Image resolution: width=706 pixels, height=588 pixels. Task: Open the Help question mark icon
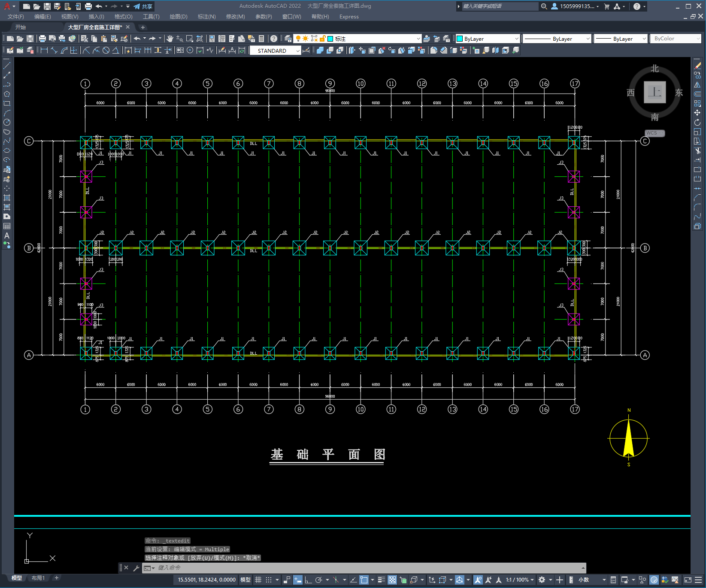click(274, 39)
